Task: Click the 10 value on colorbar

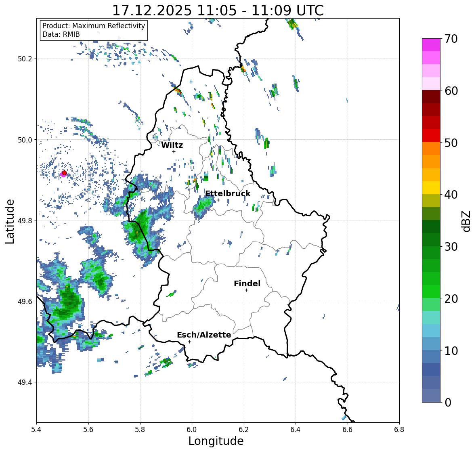Action: [451, 350]
